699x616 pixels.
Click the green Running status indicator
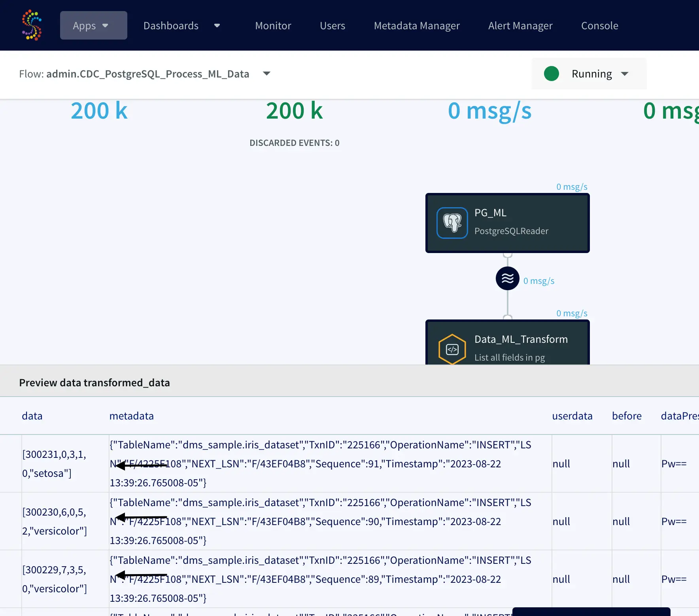click(x=551, y=74)
